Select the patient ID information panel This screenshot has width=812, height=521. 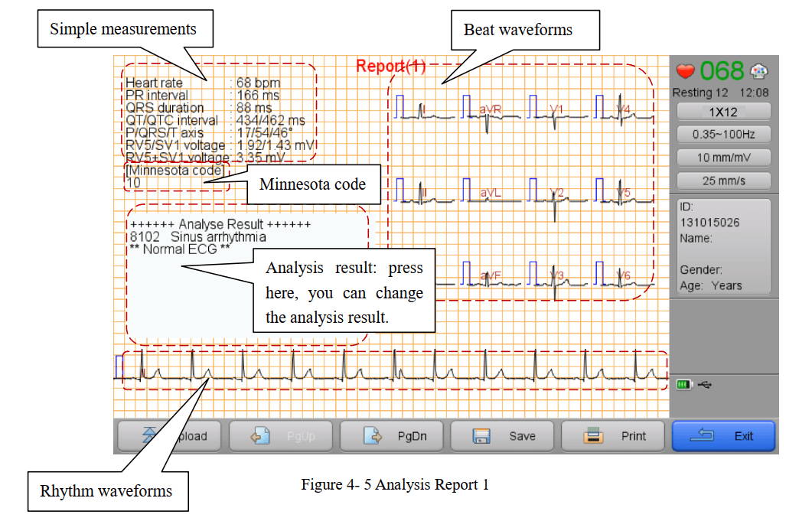click(x=723, y=246)
